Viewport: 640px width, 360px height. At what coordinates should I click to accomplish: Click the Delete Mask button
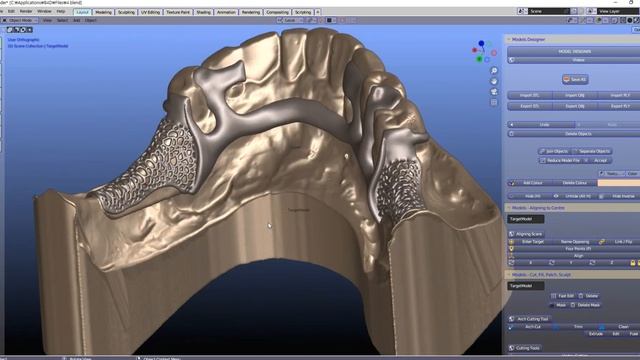(585, 305)
